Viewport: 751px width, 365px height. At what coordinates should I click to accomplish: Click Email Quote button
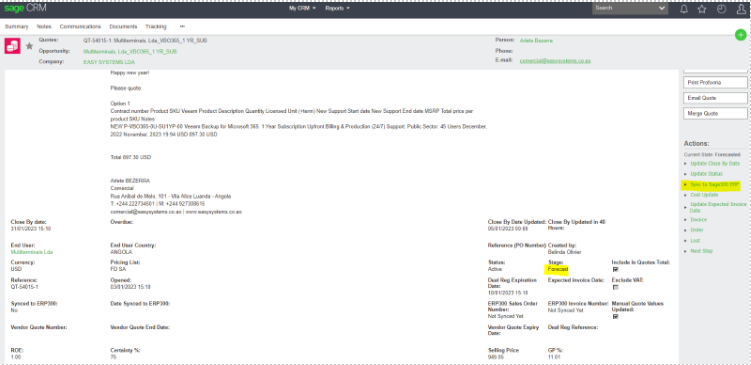(x=715, y=98)
